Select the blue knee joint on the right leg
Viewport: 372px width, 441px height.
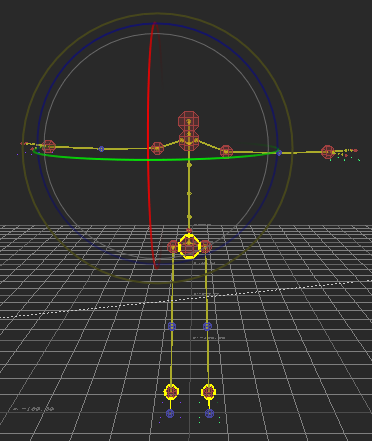pos(207,326)
